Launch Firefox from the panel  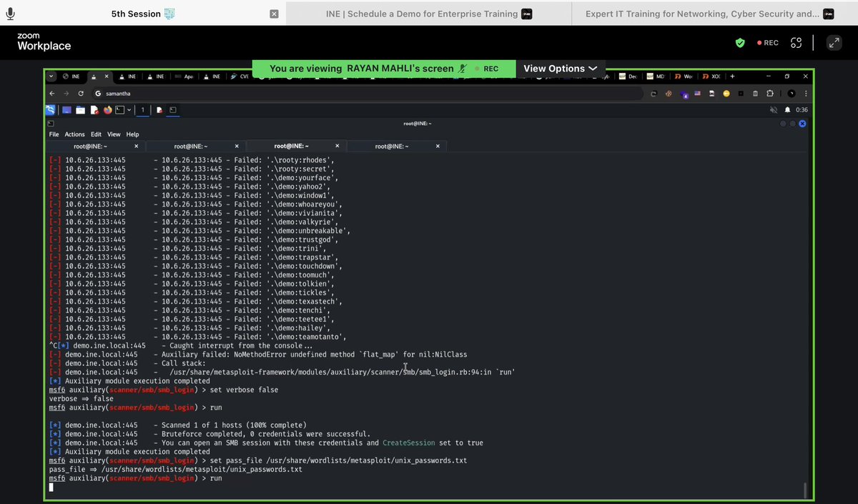click(108, 110)
